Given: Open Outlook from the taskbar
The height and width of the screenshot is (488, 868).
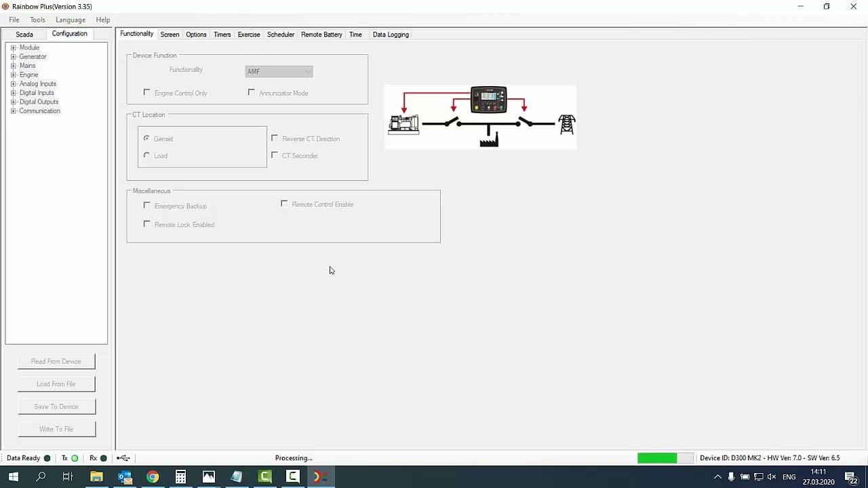Looking at the screenshot, I should (x=125, y=477).
